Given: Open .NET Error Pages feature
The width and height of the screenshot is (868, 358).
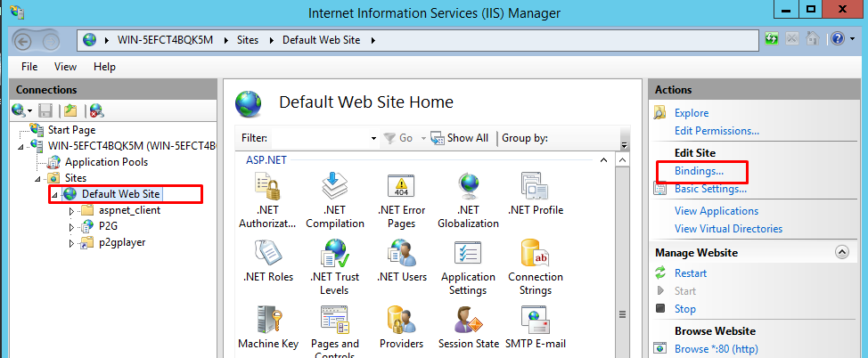Looking at the screenshot, I should click(401, 201).
